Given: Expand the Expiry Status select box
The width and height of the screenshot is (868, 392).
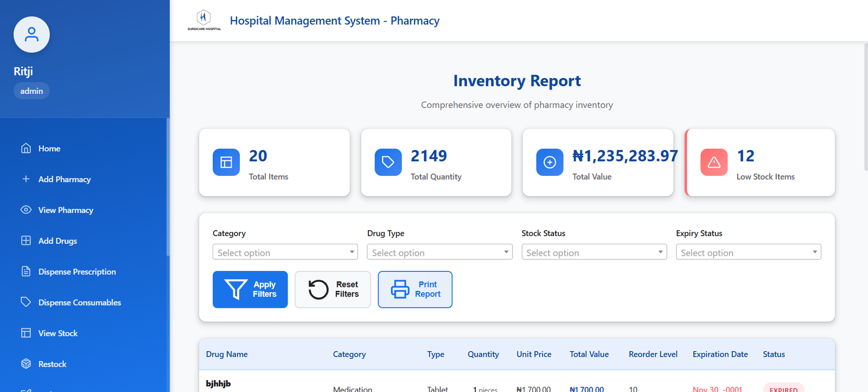Looking at the screenshot, I should tap(748, 252).
